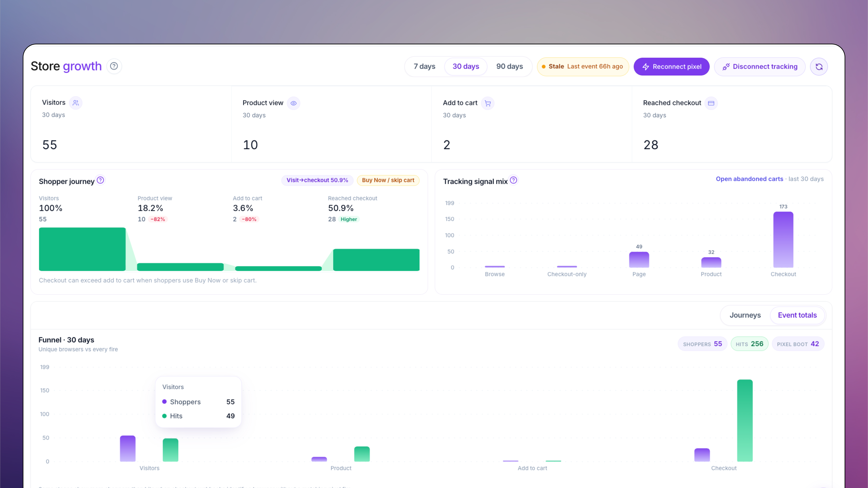Click the Higher badge under Reached checkout
868x488 pixels.
click(349, 219)
